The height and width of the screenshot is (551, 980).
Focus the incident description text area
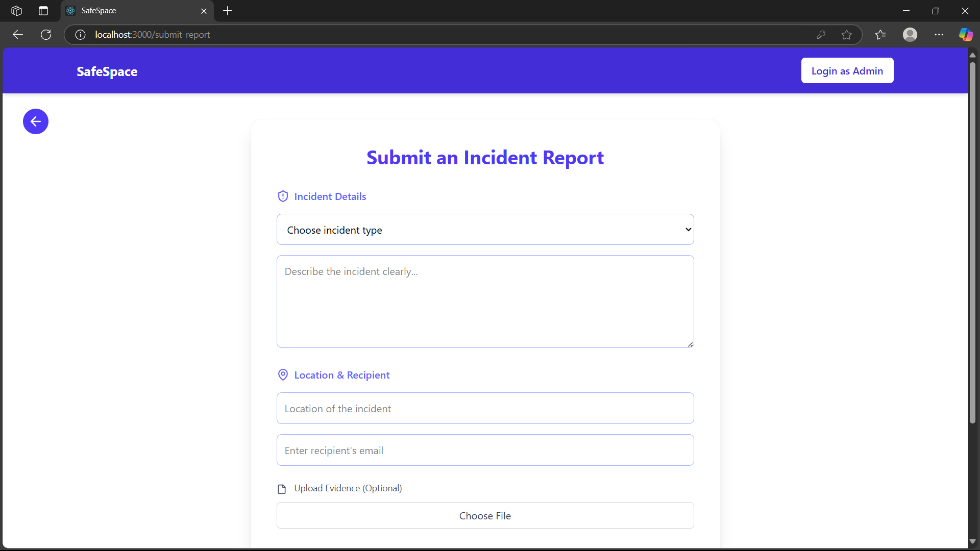485,301
